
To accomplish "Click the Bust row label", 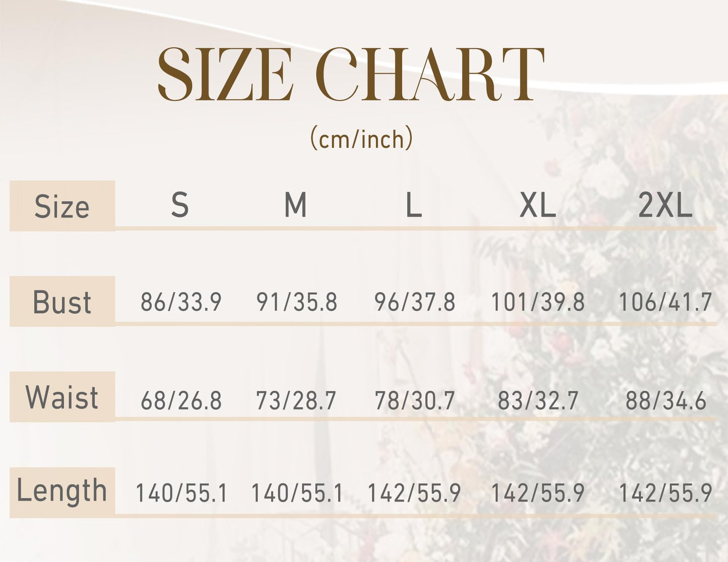I will coord(62,302).
